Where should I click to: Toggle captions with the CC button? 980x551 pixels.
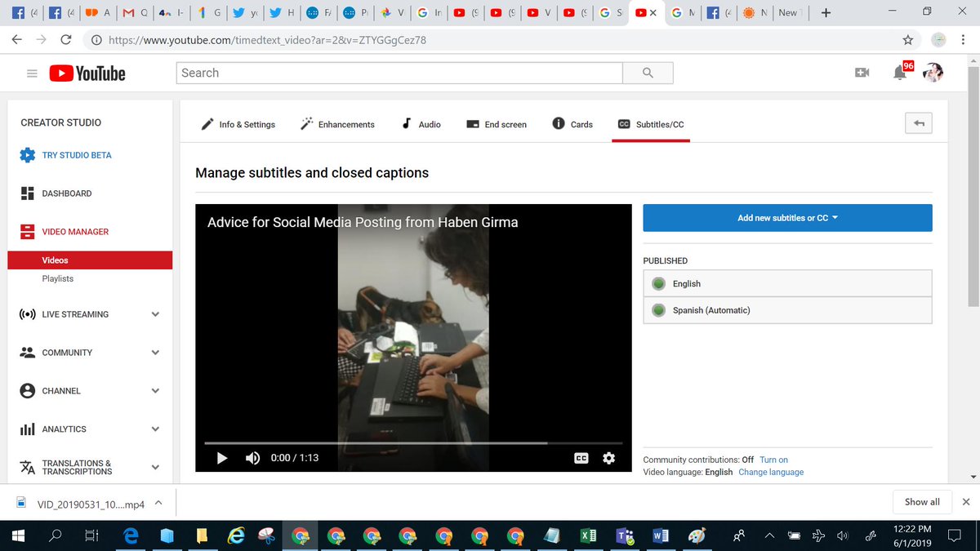coord(581,458)
